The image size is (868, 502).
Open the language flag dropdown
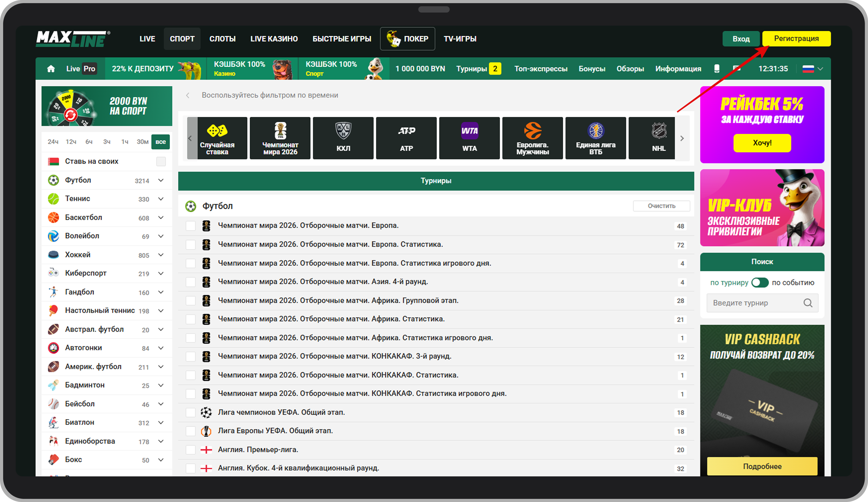click(813, 69)
